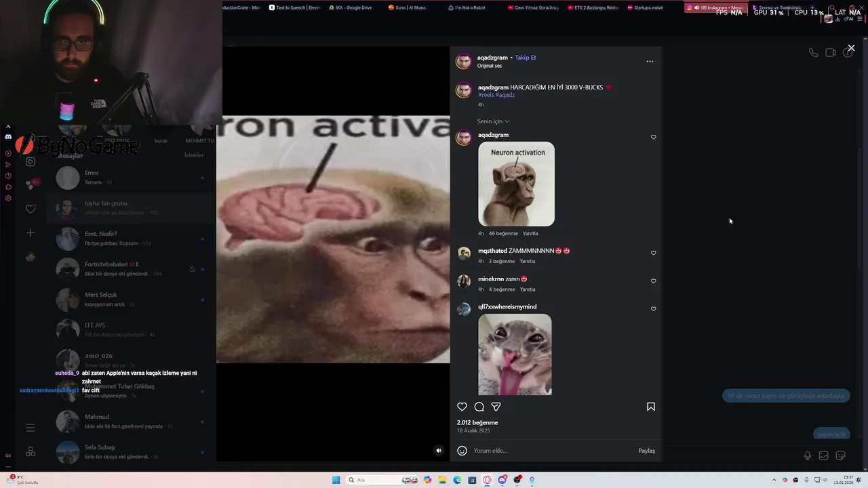Save the post with the bookmark icon
868x488 pixels.
coord(650,407)
